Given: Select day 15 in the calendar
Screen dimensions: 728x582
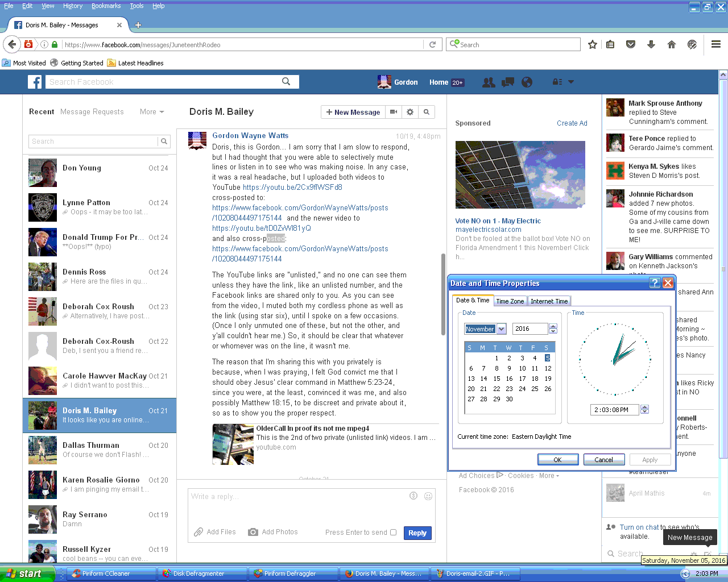Looking at the screenshot, I should click(497, 379).
